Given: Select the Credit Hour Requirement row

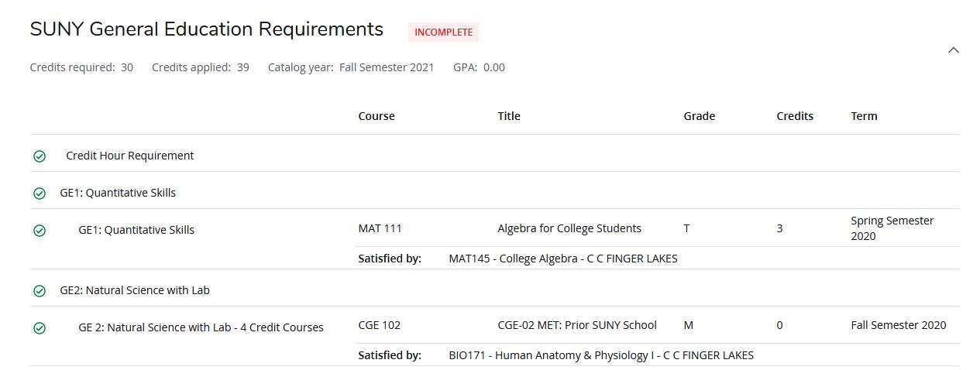Looking at the screenshot, I should [x=130, y=156].
